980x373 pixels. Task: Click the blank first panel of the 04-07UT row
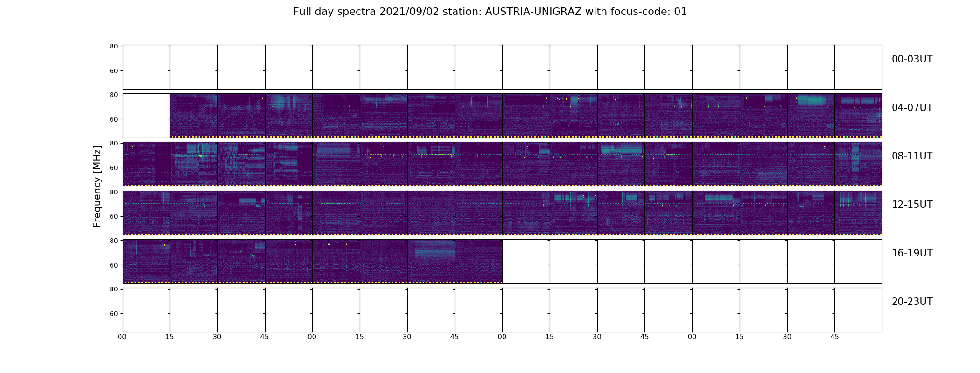[x=147, y=116]
